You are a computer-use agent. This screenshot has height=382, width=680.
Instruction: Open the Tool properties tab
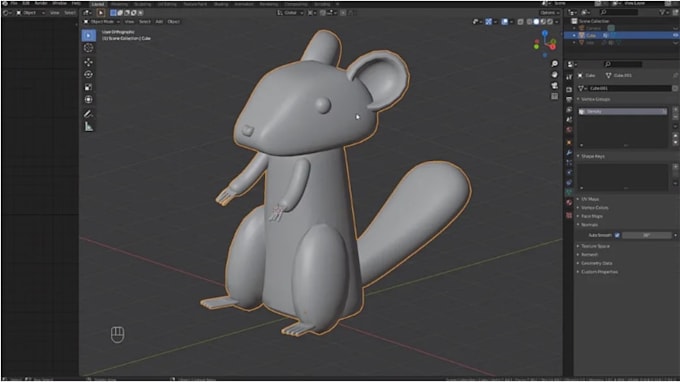569,77
